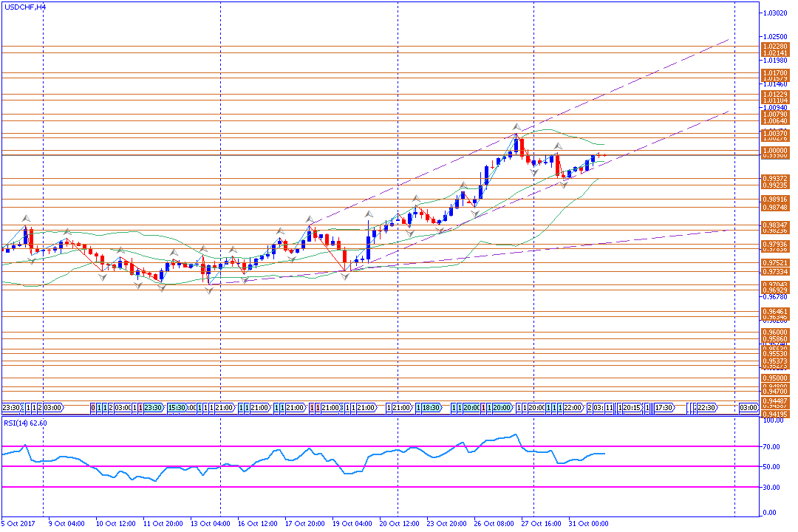
Task: Select the 1.00790 price level label
Action: (x=774, y=115)
